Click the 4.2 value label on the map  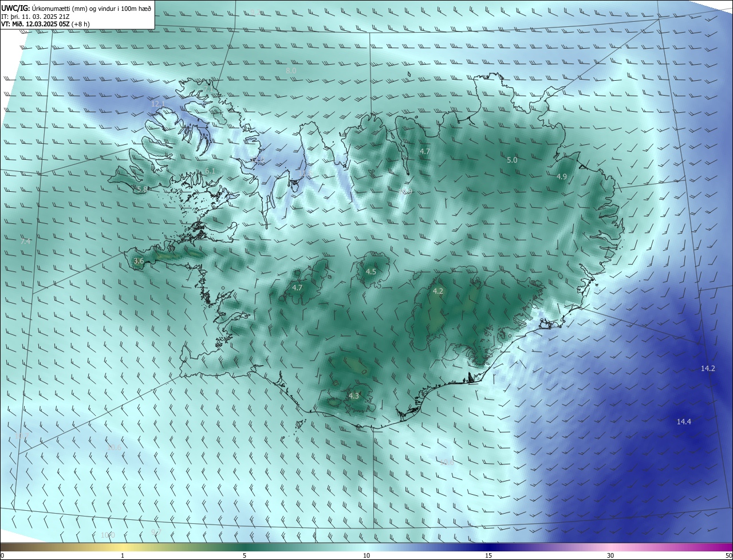click(x=438, y=291)
